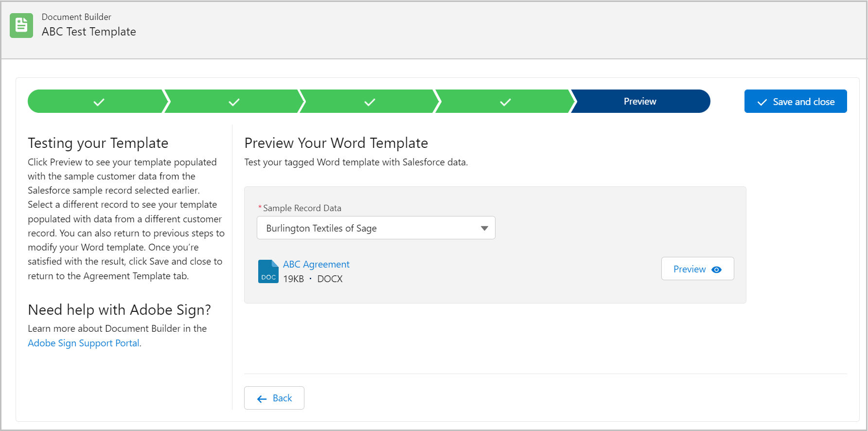This screenshot has width=868, height=431.
Task: Click the Save and close button
Action: 796,101
